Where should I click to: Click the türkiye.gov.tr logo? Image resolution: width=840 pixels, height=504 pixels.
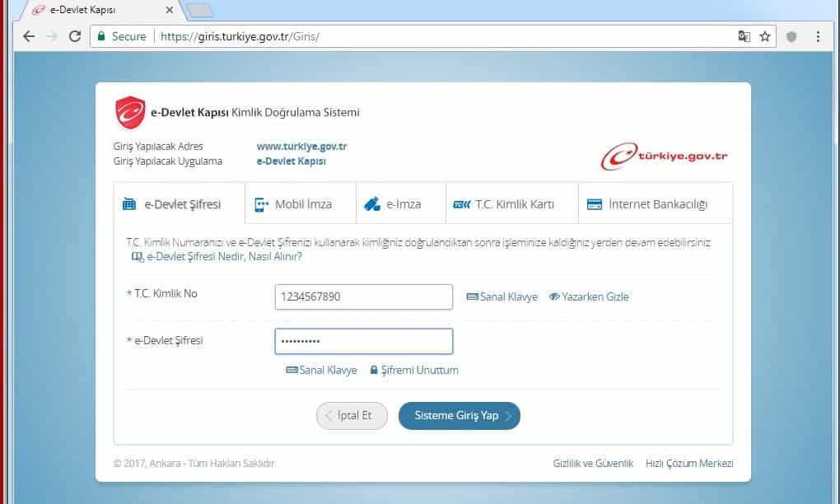664,156
